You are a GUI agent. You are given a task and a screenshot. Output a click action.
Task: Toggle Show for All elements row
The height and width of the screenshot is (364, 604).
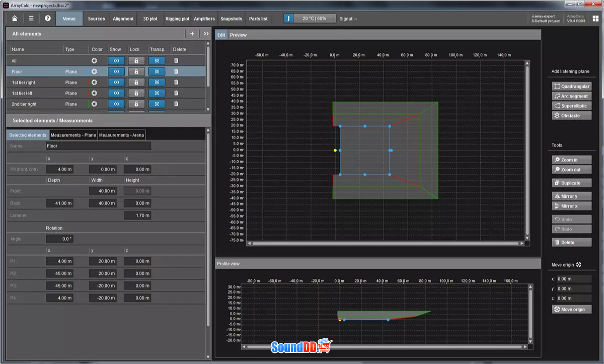(116, 60)
